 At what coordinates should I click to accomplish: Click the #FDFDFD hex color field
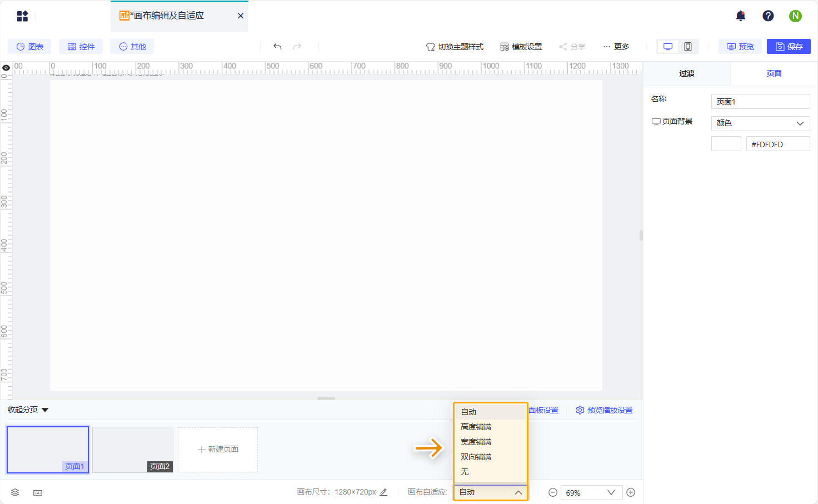(778, 144)
